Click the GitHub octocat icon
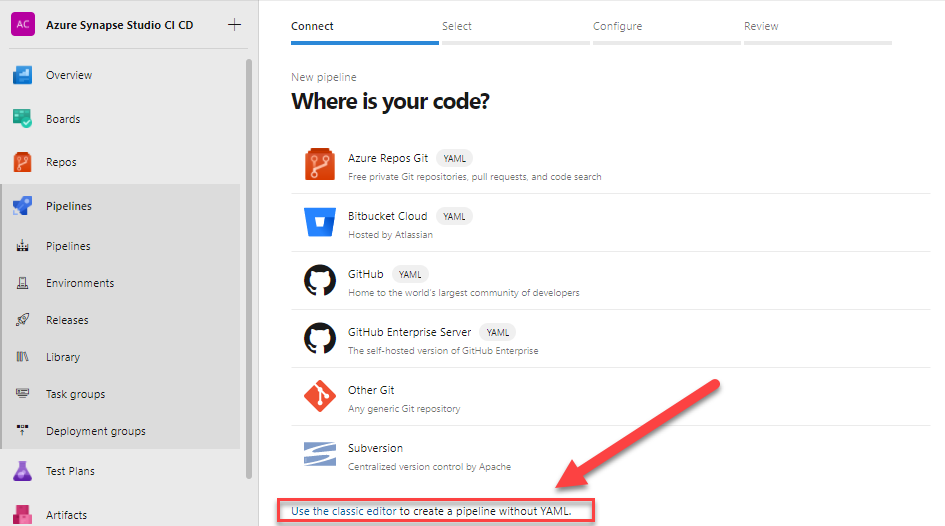Viewport: 945px width, 526px height. tap(320, 280)
